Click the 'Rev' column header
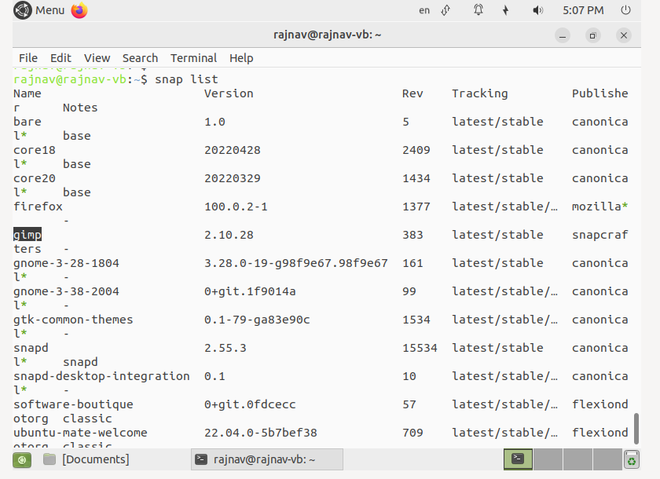Viewport: 660px width, 479px height. click(x=412, y=93)
